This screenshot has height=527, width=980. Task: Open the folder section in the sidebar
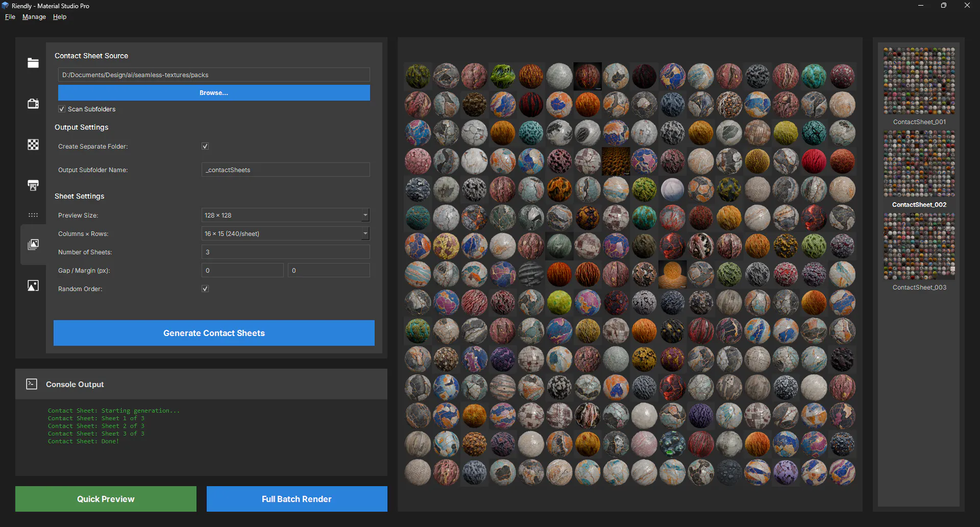tap(33, 63)
